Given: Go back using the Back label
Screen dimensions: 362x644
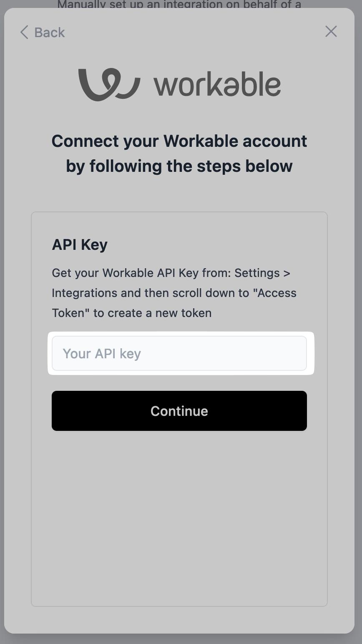Looking at the screenshot, I should [50, 32].
